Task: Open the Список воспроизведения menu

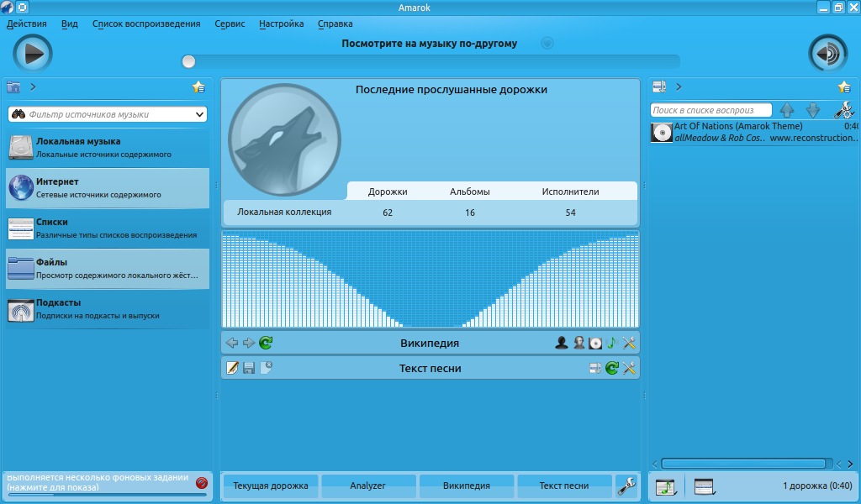Action: pyautogui.click(x=146, y=24)
